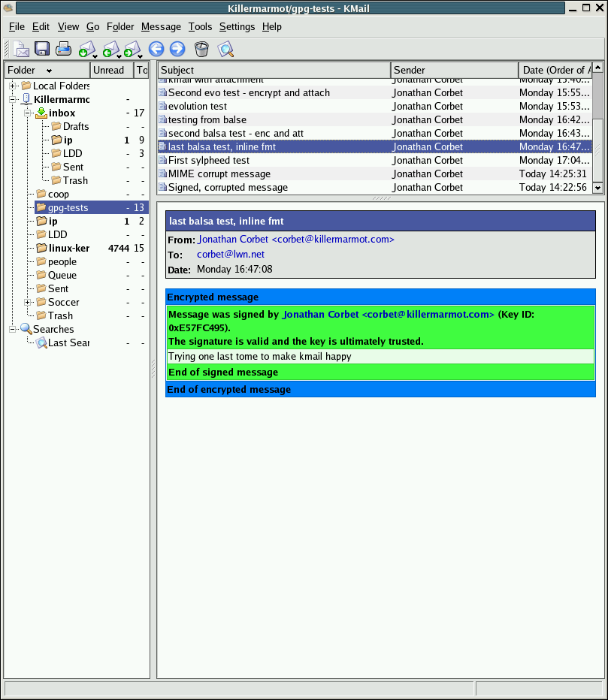Open the Forward button dropdown arrow
Viewport: 608px width, 700px height.
[141, 56]
